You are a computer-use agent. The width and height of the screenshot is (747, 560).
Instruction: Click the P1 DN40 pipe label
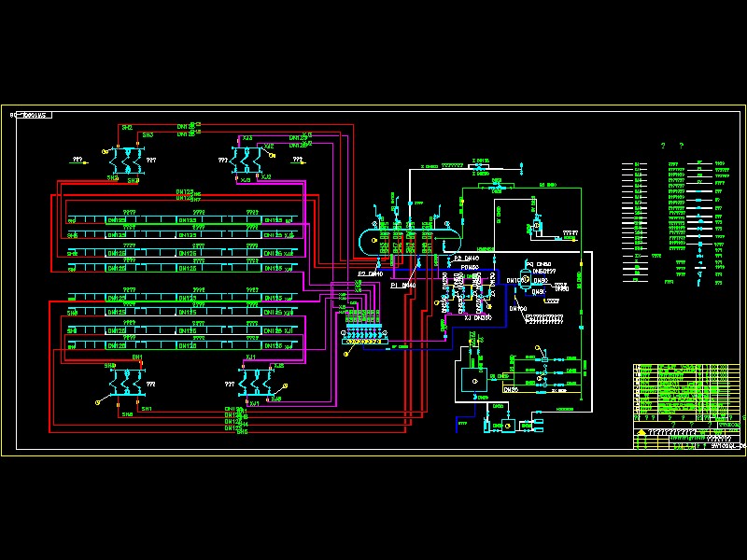click(x=402, y=285)
